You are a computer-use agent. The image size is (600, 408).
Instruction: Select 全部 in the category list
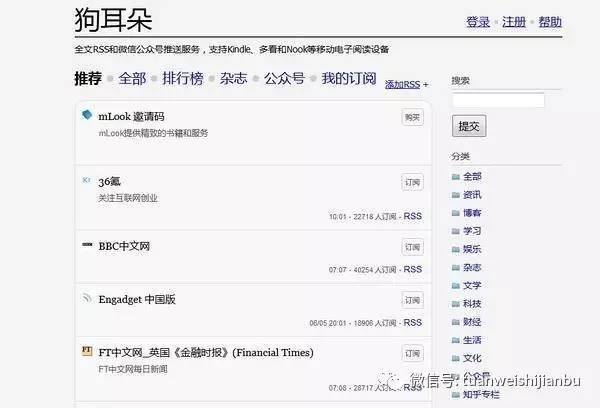(x=472, y=177)
